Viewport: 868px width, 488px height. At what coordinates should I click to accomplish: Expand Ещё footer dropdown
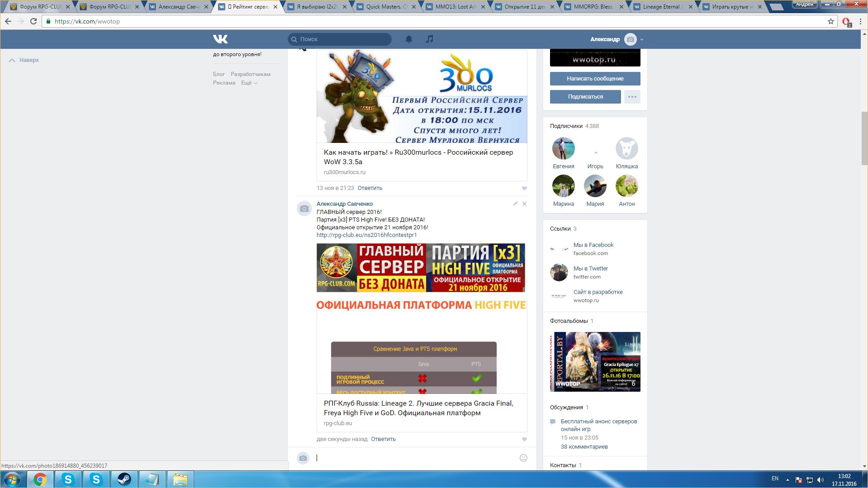pos(249,83)
